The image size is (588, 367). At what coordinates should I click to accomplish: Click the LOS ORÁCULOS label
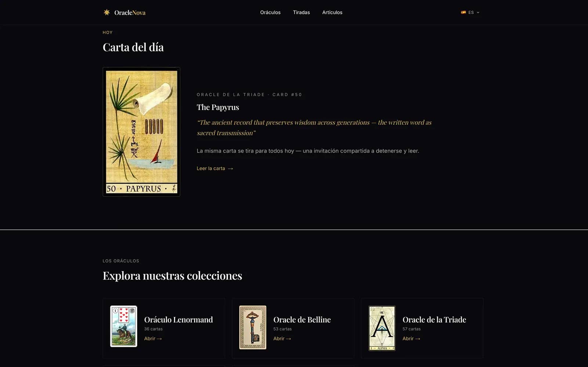121,261
